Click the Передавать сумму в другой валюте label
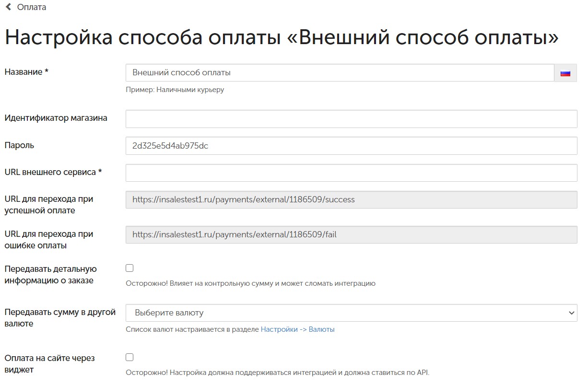This screenshot has width=588, height=385. (60, 318)
